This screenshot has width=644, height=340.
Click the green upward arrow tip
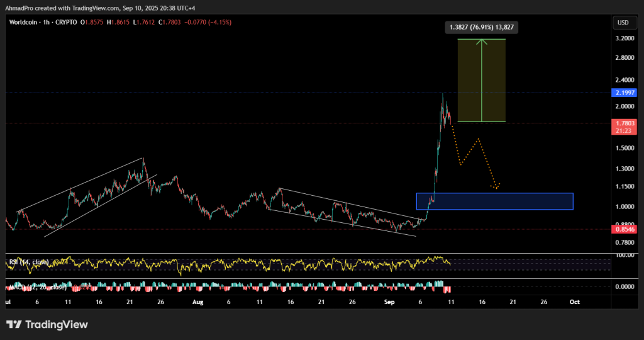tap(482, 42)
